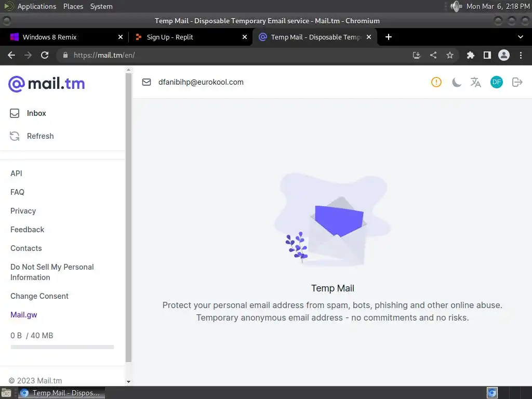Click the site security lock icon
532x399 pixels.
click(x=65, y=55)
